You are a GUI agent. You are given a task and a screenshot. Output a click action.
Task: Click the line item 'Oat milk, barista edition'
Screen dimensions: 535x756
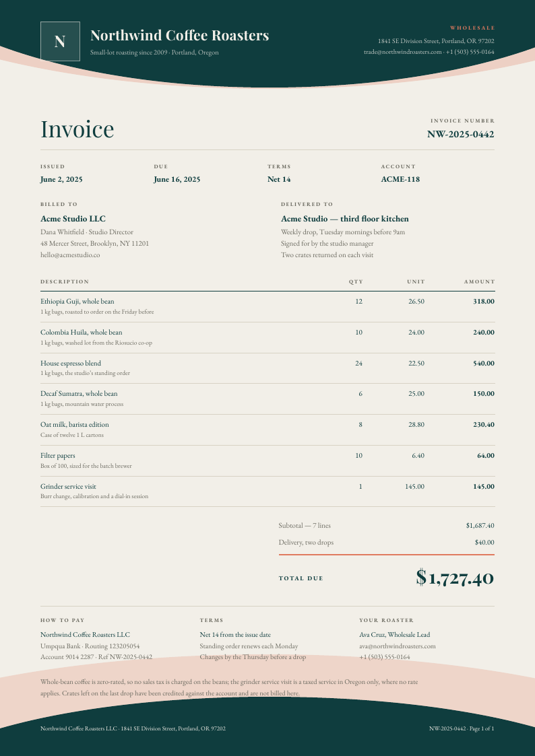pos(75,424)
